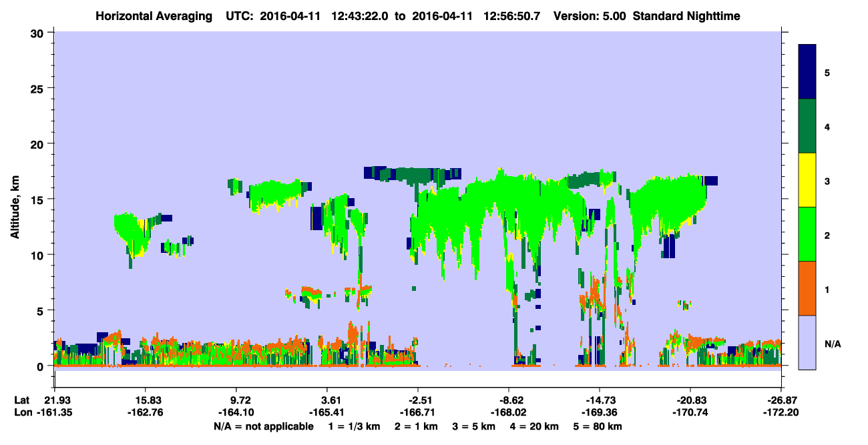Click the 'Lon' row label

click(22, 413)
